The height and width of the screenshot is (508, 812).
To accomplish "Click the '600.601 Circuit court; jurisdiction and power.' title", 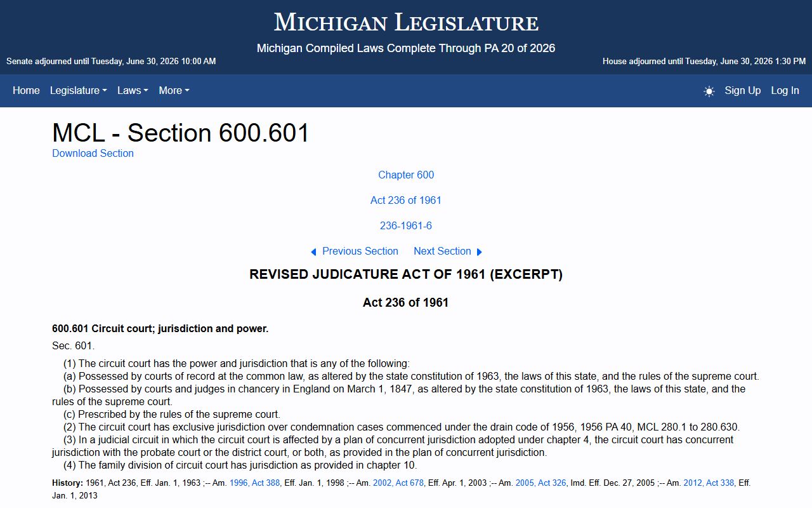I will point(160,329).
